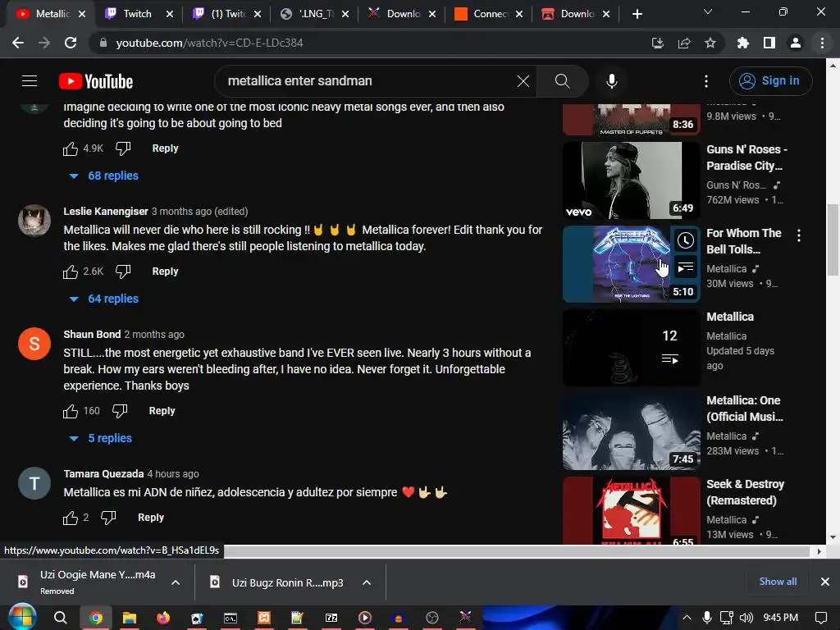840x630 pixels.
Task: Click the Sign in button
Action: coord(770,81)
